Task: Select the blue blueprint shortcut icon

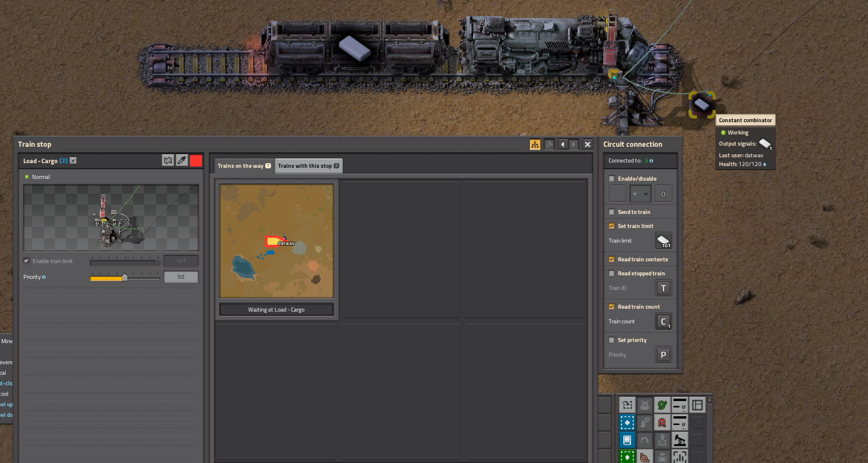Action: coord(627,422)
